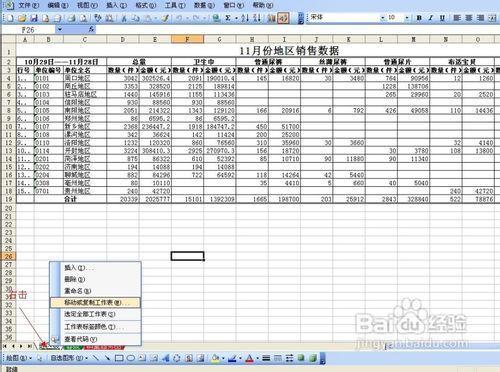Open the 格式 menu in the menu bar
This screenshot has height=372, width=500.
pyautogui.click(x=145, y=5)
